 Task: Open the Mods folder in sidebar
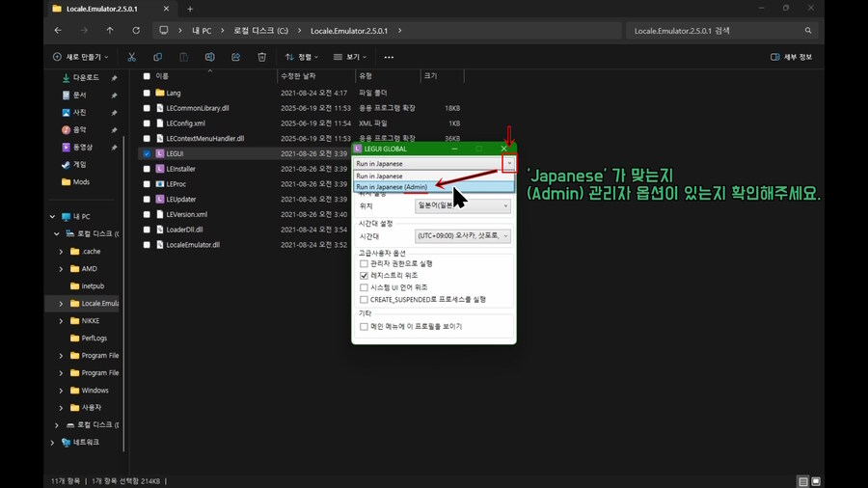point(81,181)
